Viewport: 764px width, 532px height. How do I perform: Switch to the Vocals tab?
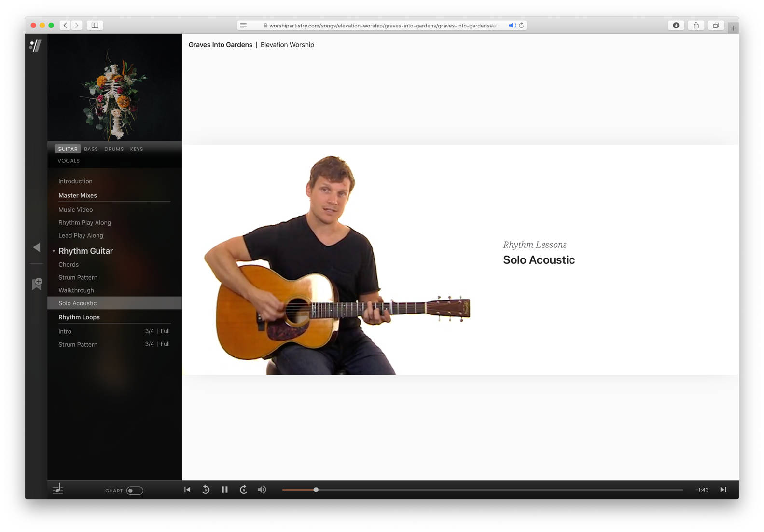click(69, 161)
